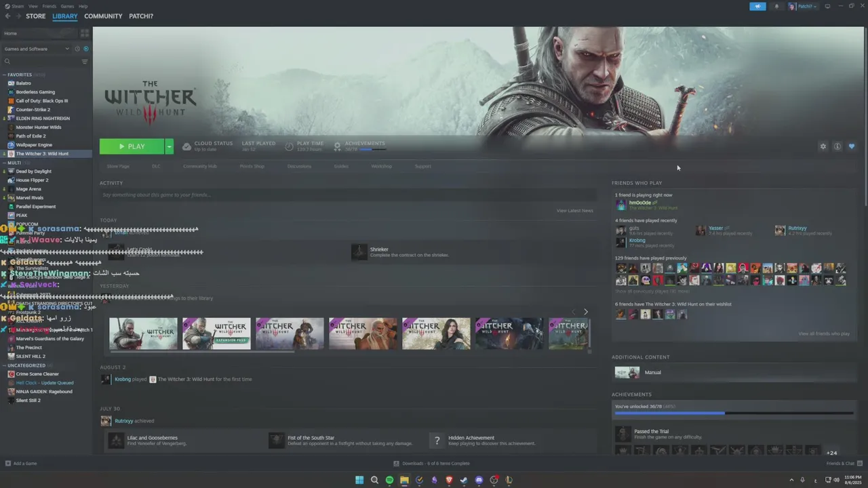
Task: Select Counter-Strike 2 in the library list
Action: point(33,110)
